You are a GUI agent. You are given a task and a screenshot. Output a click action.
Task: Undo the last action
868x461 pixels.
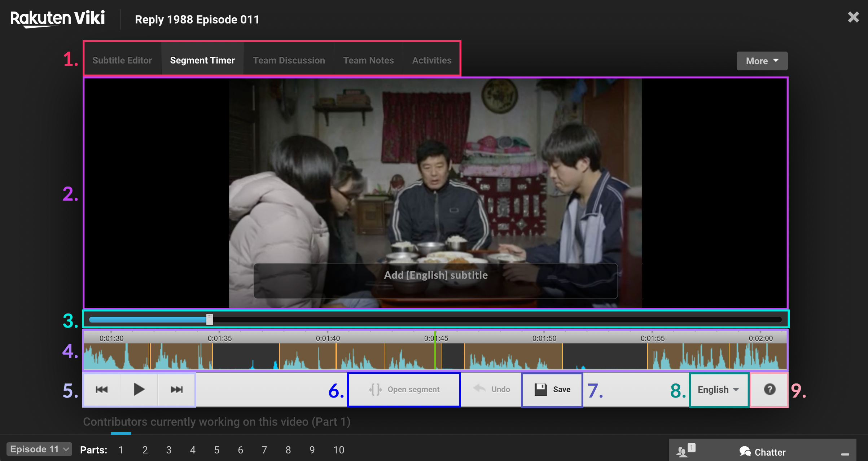pyautogui.click(x=491, y=389)
